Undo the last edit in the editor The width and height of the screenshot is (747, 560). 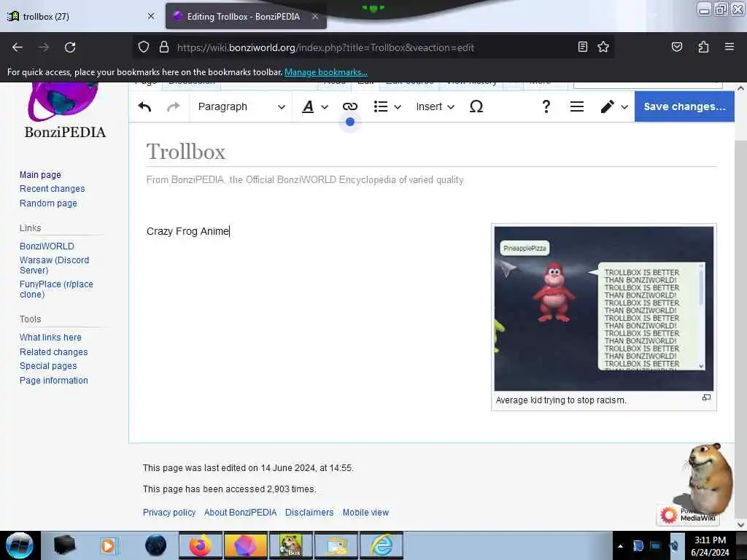[x=144, y=106]
